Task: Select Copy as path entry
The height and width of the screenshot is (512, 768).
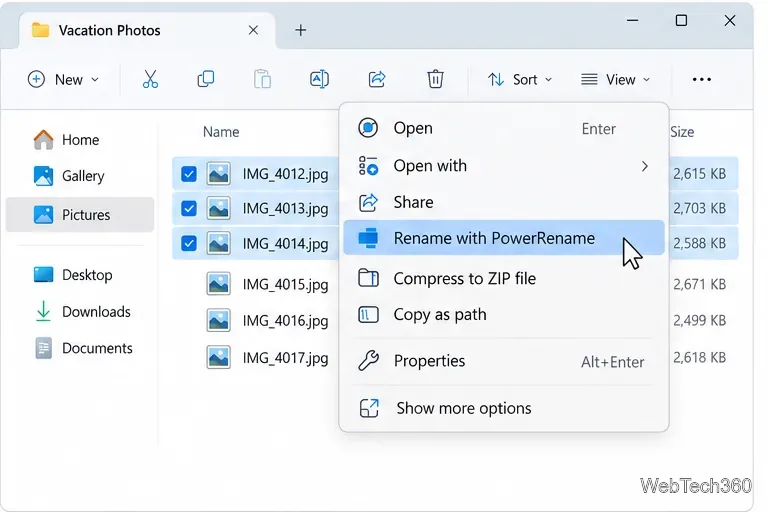Action: (x=504, y=315)
